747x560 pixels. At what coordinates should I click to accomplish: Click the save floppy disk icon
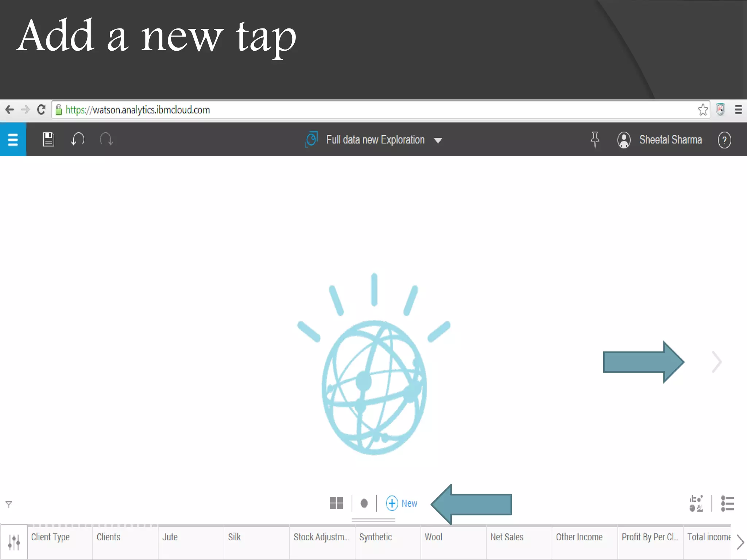pyautogui.click(x=49, y=139)
